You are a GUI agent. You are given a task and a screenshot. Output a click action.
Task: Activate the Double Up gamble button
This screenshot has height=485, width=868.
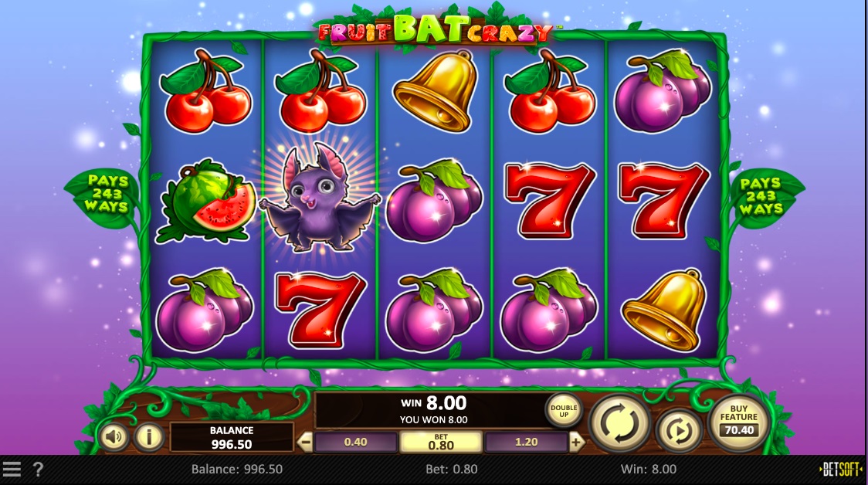tap(564, 411)
